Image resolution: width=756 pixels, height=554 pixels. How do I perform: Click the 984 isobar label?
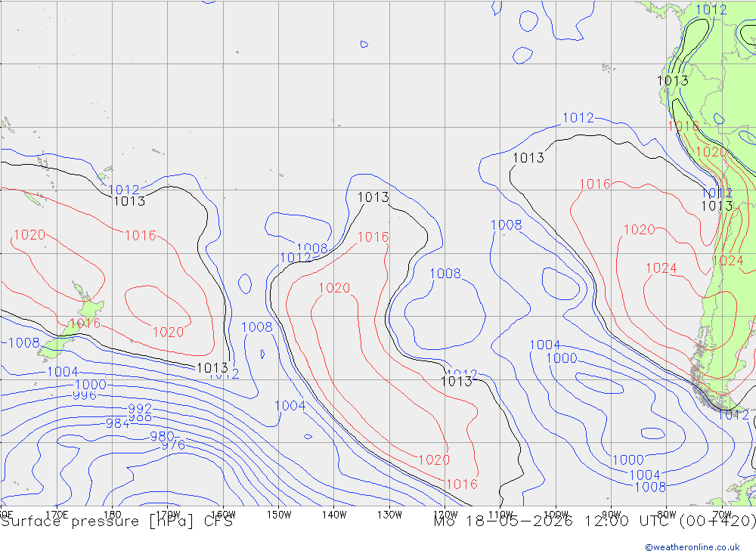click(118, 423)
